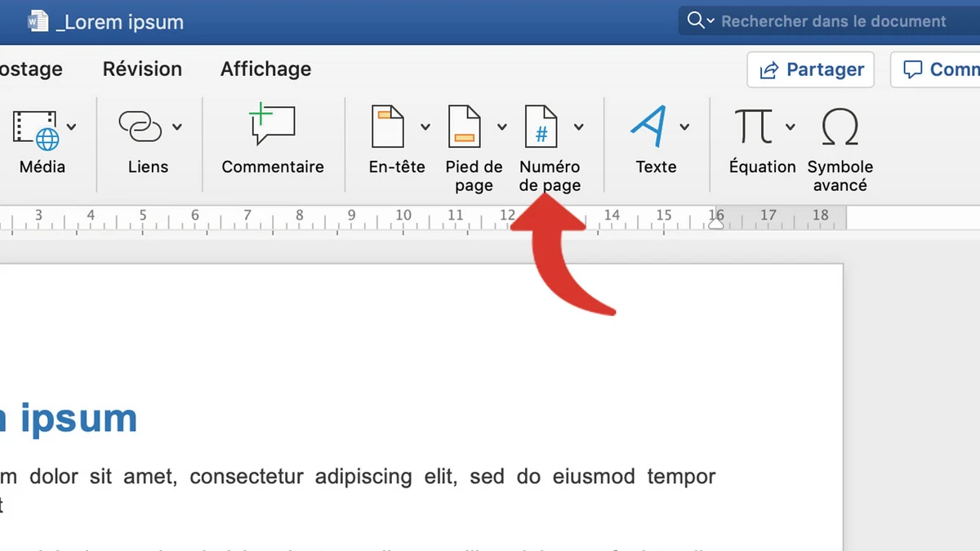This screenshot has width=980, height=551.
Task: Switch to the Affichage tab
Action: pyautogui.click(x=265, y=69)
